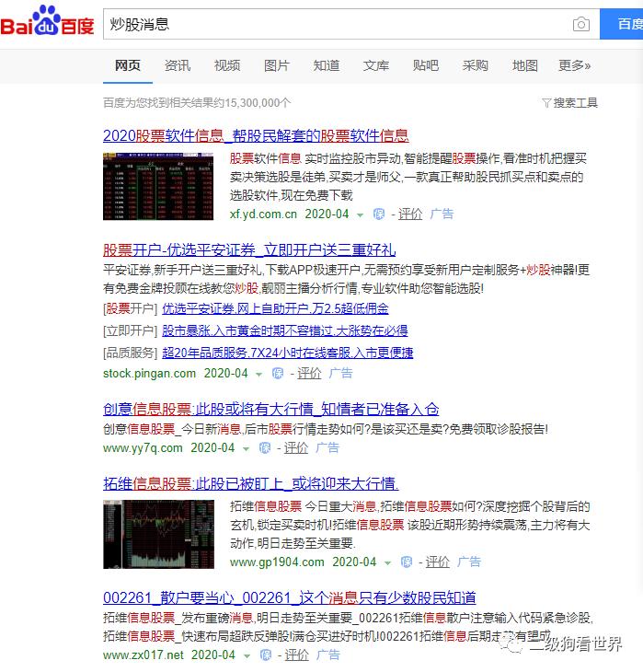The image size is (643, 672).
Task: Click the www.gp1904.com URL text
Action: pyautogui.click(x=277, y=562)
